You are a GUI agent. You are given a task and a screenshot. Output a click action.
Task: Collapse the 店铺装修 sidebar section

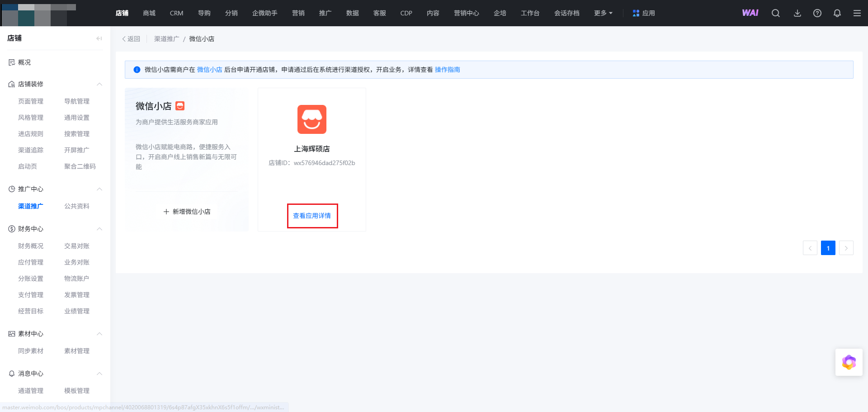pos(99,84)
